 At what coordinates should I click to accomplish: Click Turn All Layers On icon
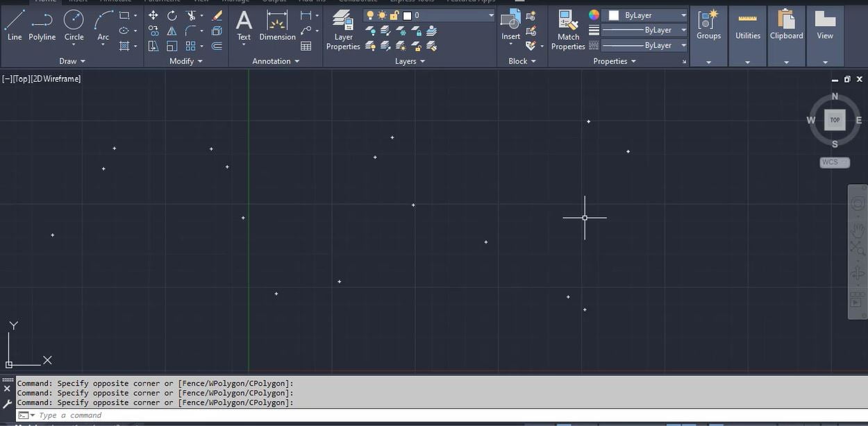(371, 46)
